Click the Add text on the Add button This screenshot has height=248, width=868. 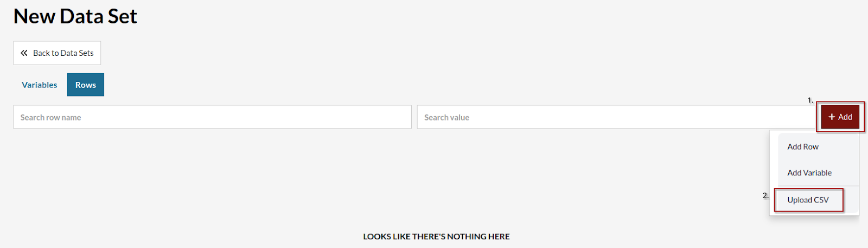pos(845,117)
